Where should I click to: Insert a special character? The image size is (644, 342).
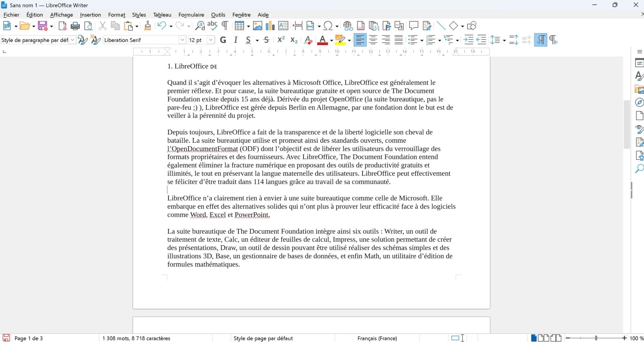tap(328, 26)
